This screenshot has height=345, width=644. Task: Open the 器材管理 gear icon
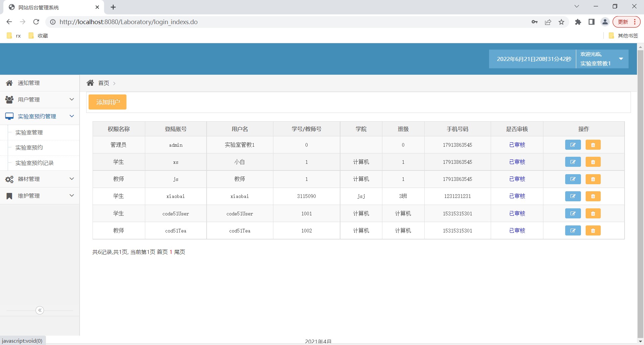9,179
